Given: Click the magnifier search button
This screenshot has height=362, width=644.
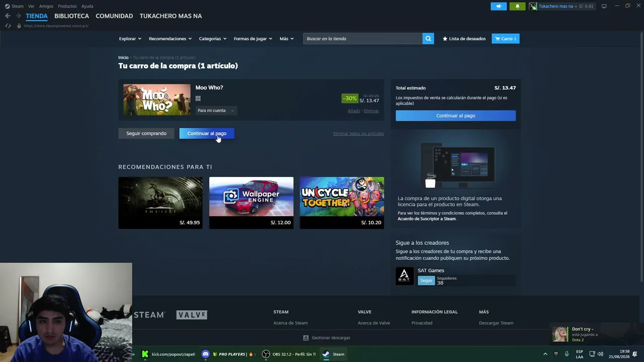Looking at the screenshot, I should coord(428,39).
